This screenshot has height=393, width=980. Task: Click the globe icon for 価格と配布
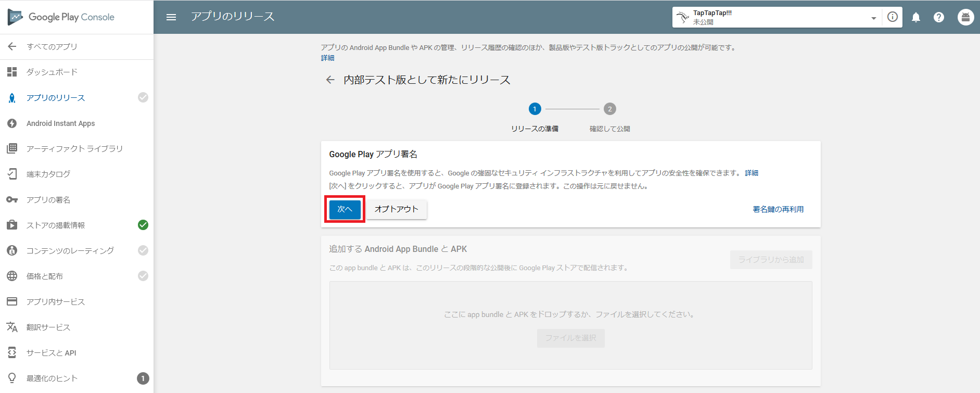12,276
